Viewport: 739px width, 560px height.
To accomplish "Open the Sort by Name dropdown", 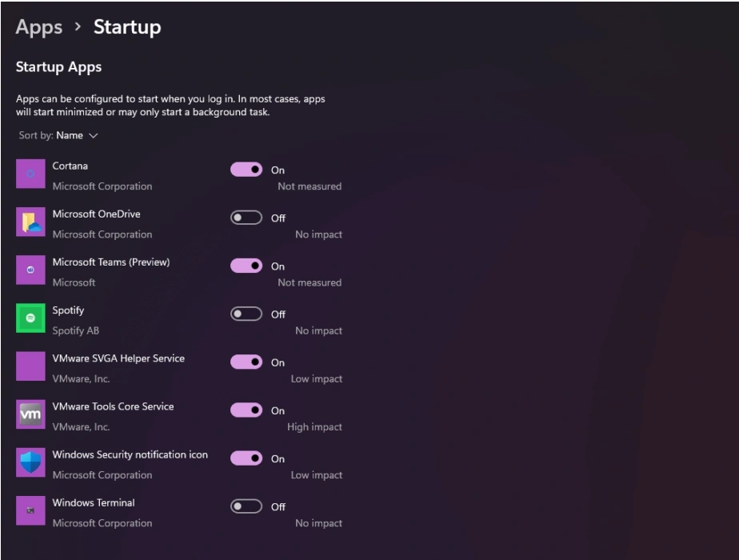I will [x=70, y=135].
